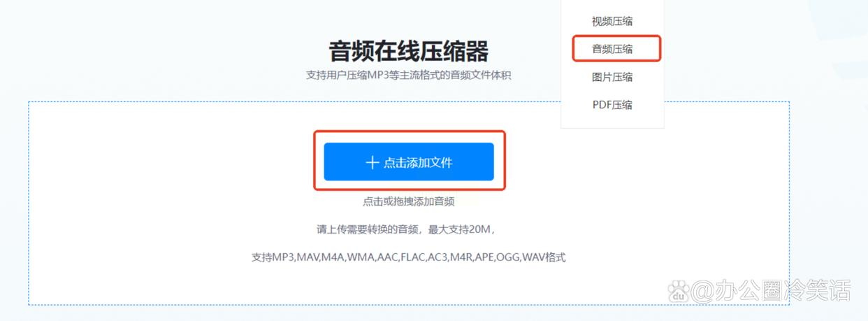Choose 音频压缩 in the dropdown menu

612,49
